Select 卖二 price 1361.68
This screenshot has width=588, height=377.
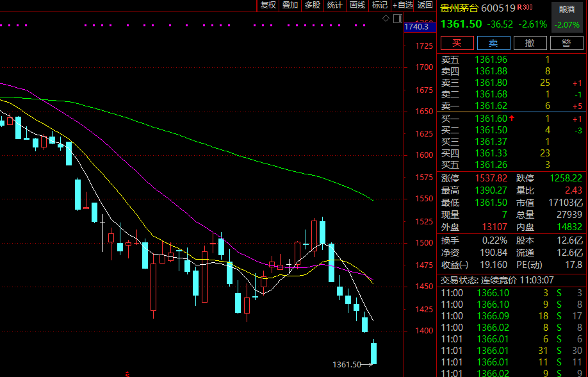click(x=491, y=94)
